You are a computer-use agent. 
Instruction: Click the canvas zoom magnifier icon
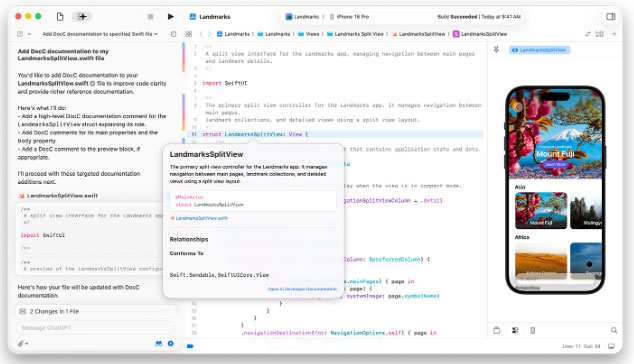pos(614,330)
